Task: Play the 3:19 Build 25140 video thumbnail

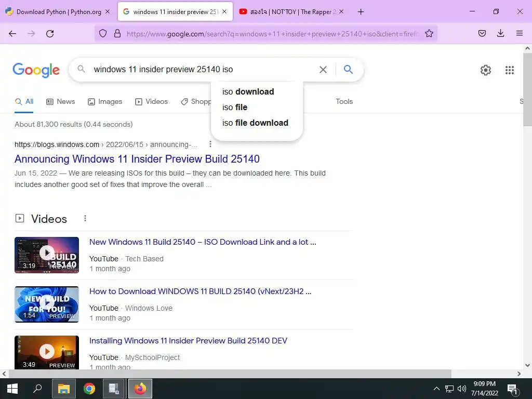Action: coord(47,255)
